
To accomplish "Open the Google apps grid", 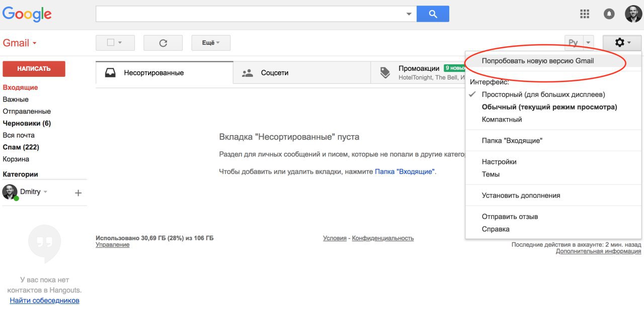I will click(585, 14).
